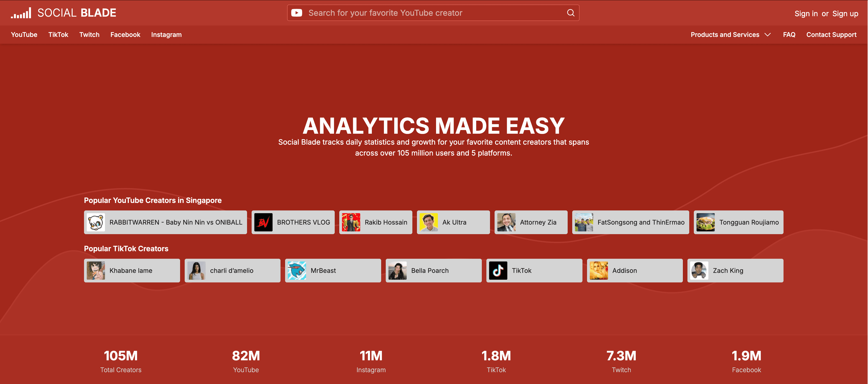Select the MrBeast avatar icon
Image resolution: width=868 pixels, height=384 pixels.
tap(297, 270)
